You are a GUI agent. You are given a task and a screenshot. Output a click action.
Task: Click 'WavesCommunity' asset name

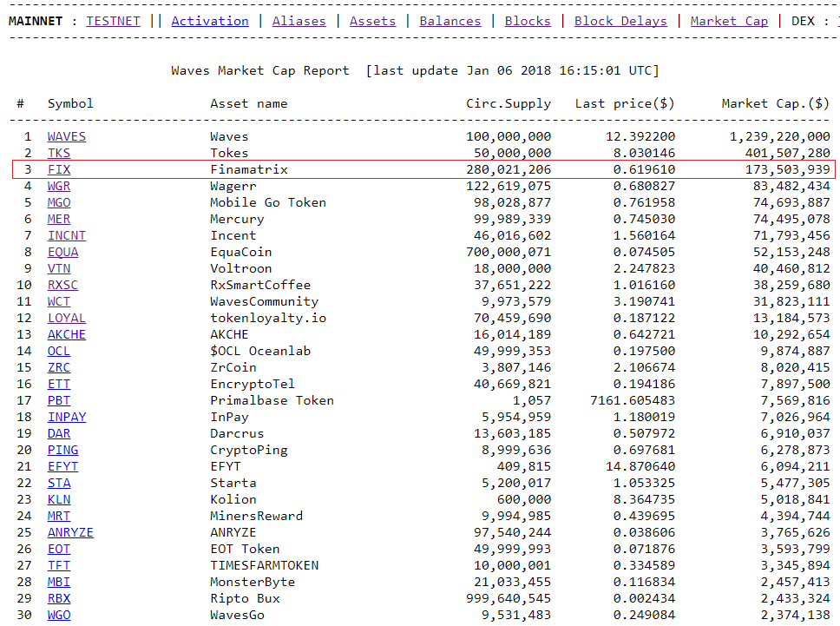click(264, 302)
